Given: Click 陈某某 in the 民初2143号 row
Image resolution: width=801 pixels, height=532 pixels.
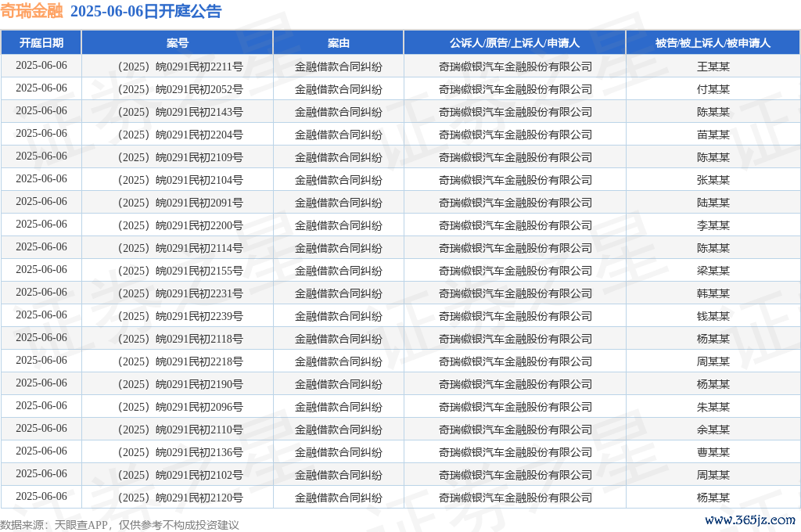Looking at the screenshot, I should [x=713, y=112].
